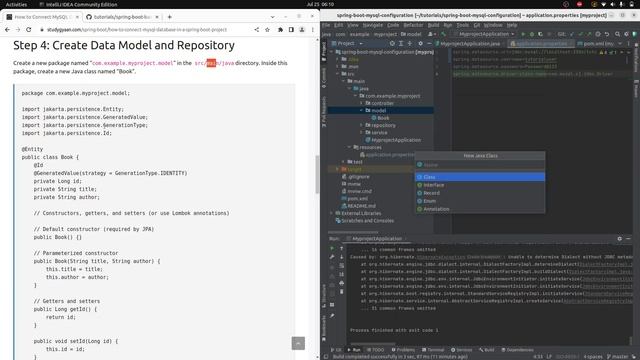640x360 pixels.
Task: Go back in the browser
Action: pyautogui.click(x=7, y=30)
